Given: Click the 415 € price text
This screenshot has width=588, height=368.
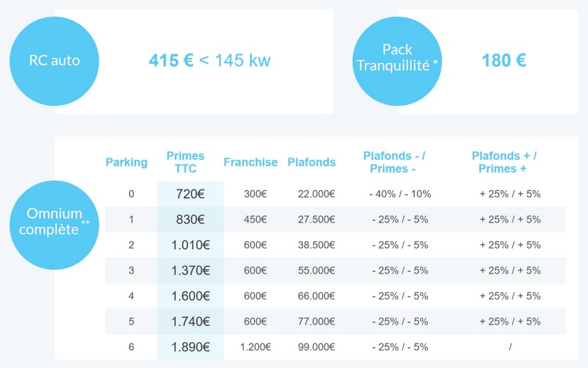Looking at the screenshot, I should click(x=171, y=60).
